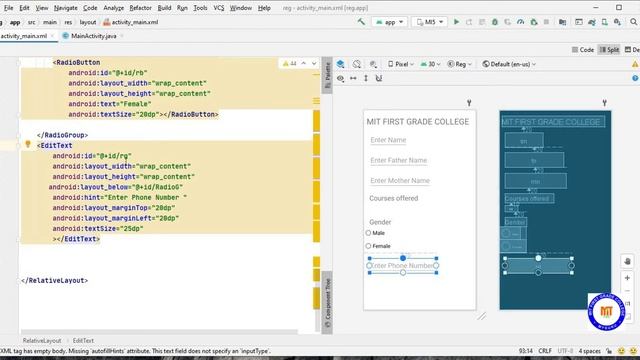Open the Build menu
Viewport: 640px width, 360px height.
164,8
